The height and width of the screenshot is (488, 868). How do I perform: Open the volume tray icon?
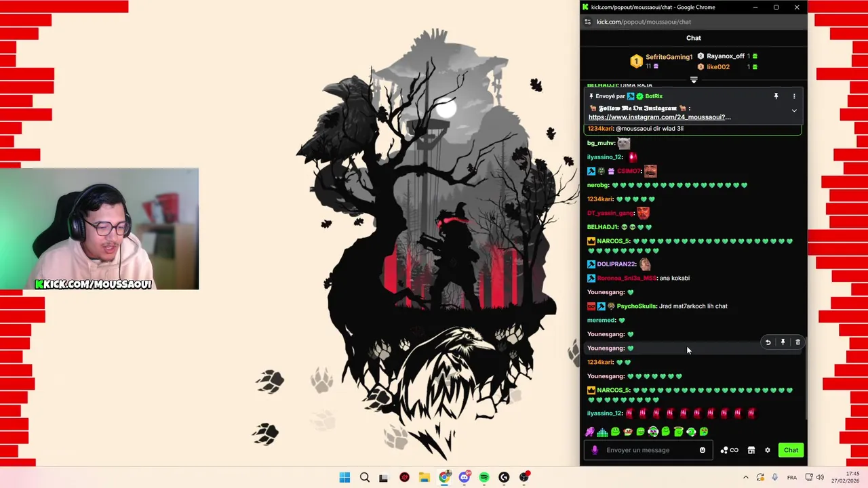(x=820, y=478)
